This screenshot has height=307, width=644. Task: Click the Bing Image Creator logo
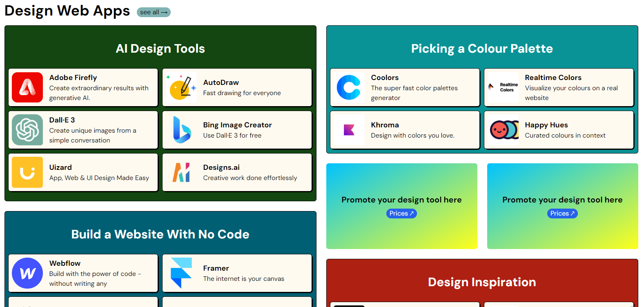click(x=181, y=130)
